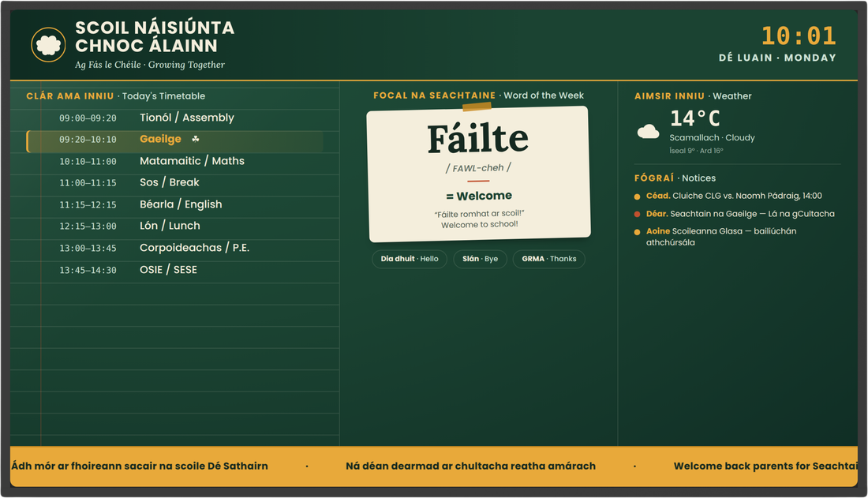The image size is (868, 498).
Task: Open the Tionól / Assembly timetable row
Action: click(x=175, y=118)
